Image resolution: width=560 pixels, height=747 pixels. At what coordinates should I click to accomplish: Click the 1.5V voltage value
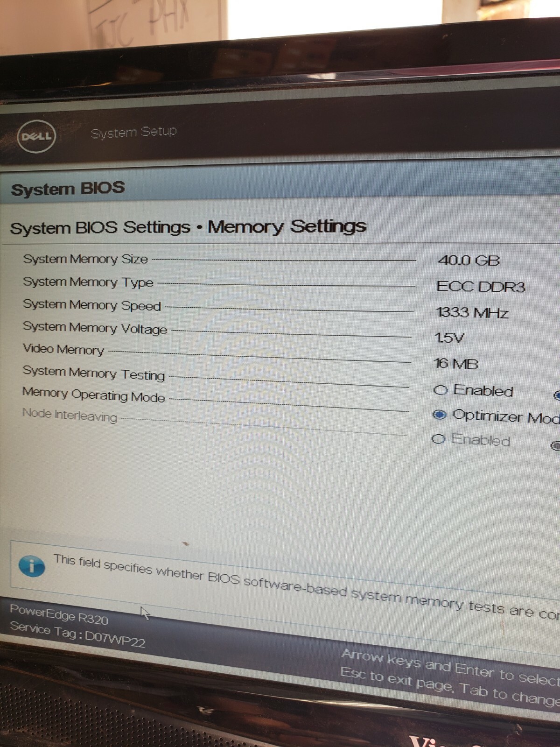pyautogui.click(x=449, y=338)
